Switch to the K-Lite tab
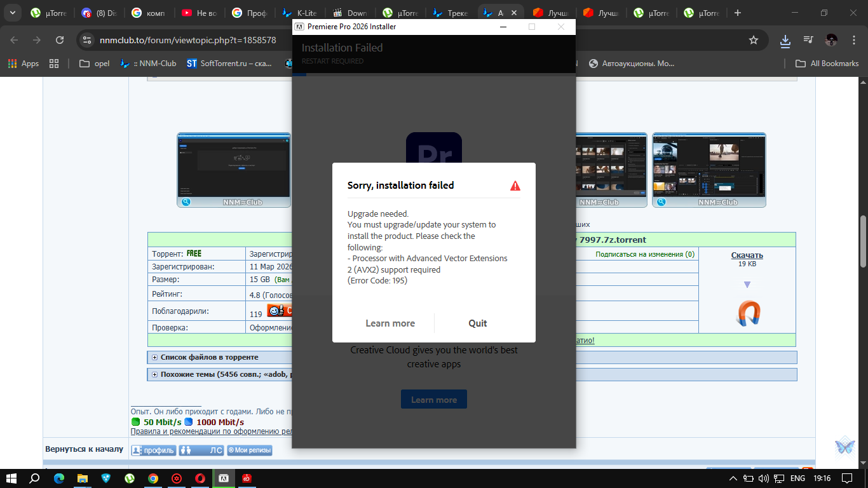The height and width of the screenshot is (488, 868). [x=300, y=13]
